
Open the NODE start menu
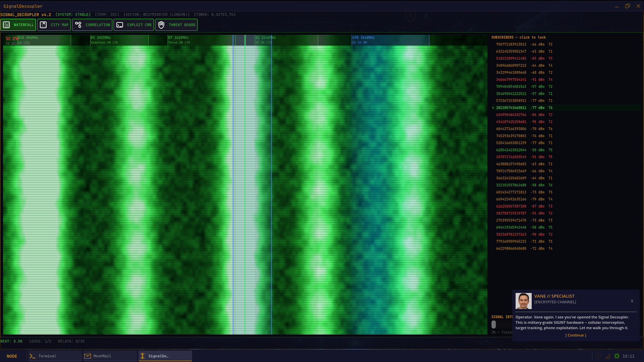pyautogui.click(x=12, y=356)
